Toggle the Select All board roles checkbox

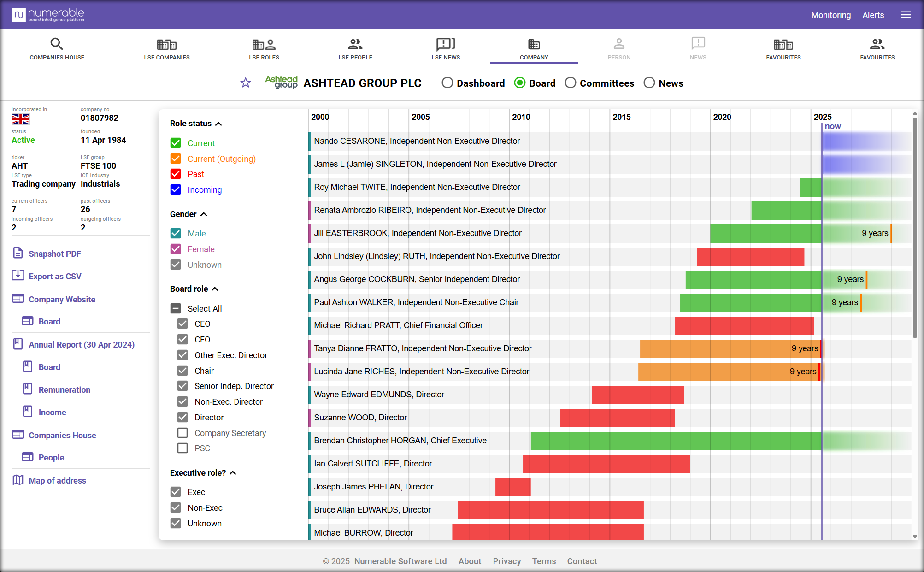coord(176,308)
